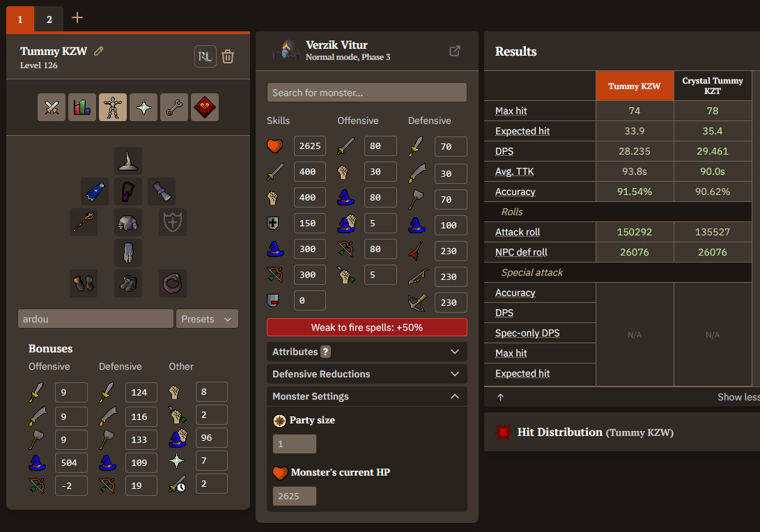Click the NPC def roll label link
760x532 pixels.
521,253
